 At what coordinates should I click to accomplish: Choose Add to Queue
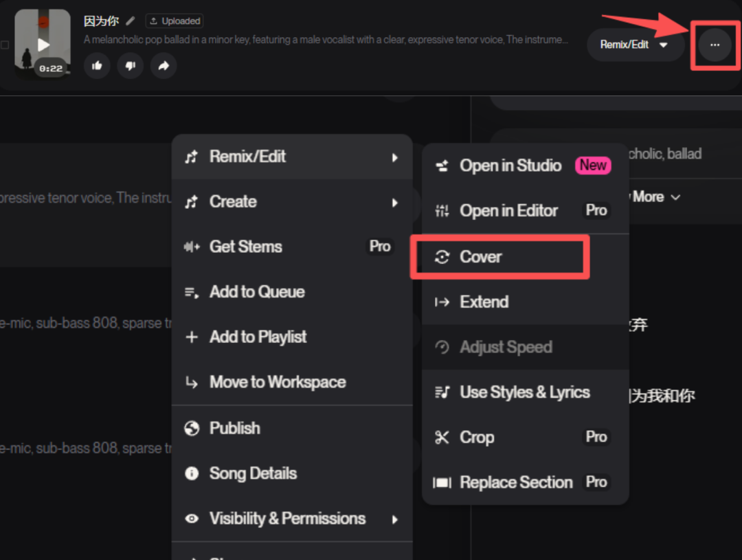tap(256, 292)
